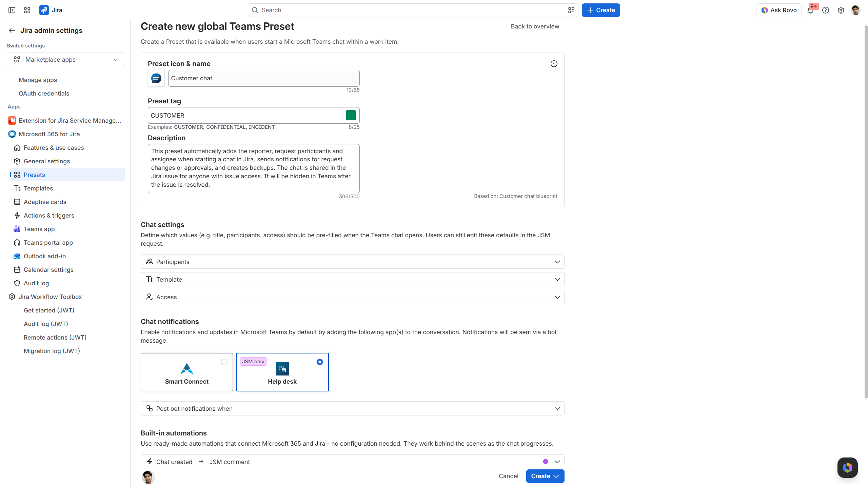Open Teams app settings
The image size is (868, 488).
tap(67, 229)
